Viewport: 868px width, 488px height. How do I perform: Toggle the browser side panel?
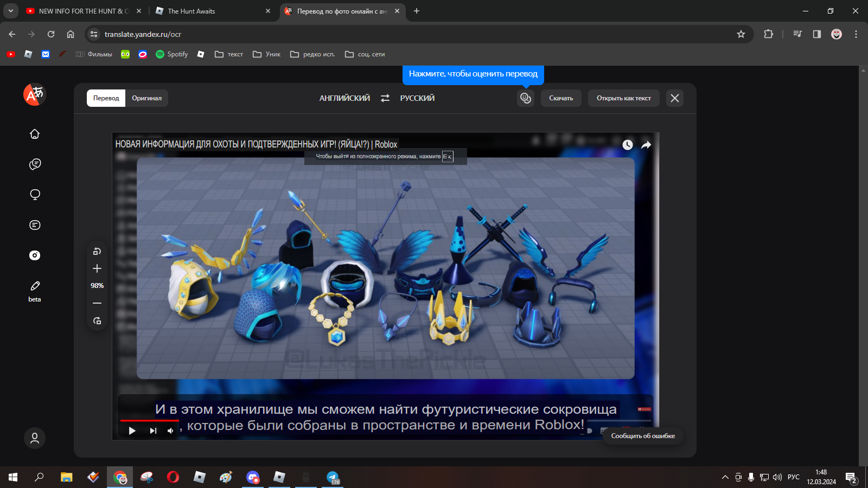tap(817, 34)
